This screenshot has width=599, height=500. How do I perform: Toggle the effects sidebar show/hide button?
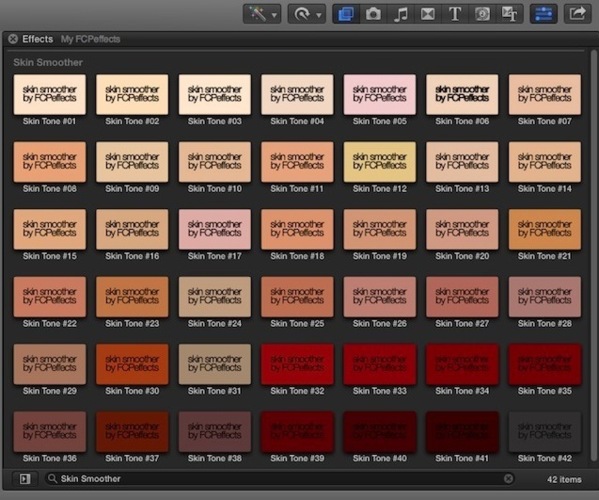click(25, 479)
